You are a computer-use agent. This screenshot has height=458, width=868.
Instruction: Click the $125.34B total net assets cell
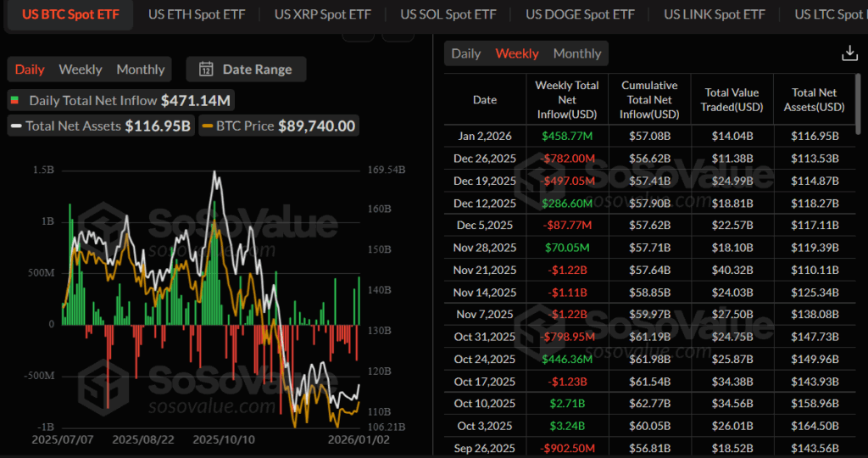click(x=815, y=292)
